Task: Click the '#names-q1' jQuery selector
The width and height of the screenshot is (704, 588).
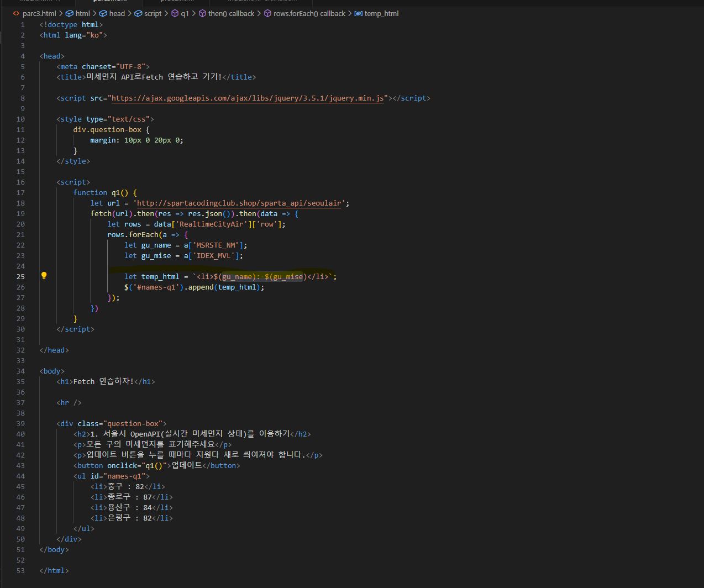Action: click(x=156, y=287)
